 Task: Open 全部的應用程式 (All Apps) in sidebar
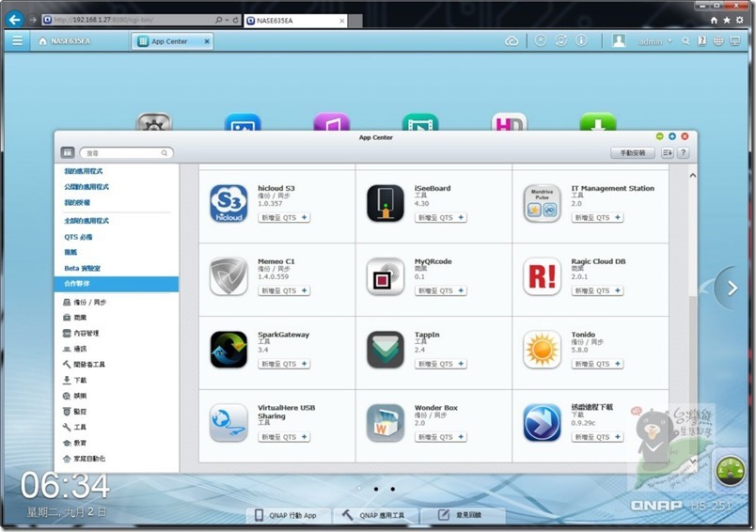tap(87, 221)
